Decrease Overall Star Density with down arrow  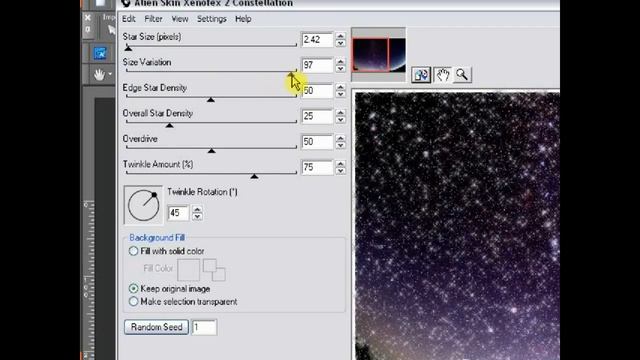click(340, 120)
